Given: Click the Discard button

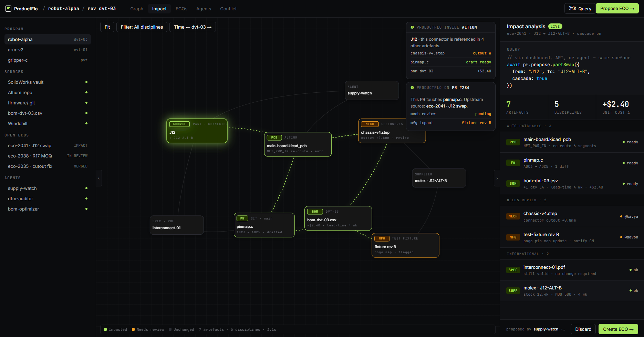Looking at the screenshot, I should pyautogui.click(x=583, y=329).
